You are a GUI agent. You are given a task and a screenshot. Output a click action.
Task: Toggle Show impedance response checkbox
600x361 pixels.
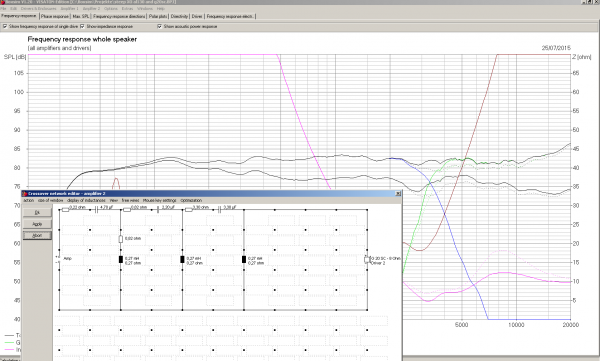click(x=82, y=26)
